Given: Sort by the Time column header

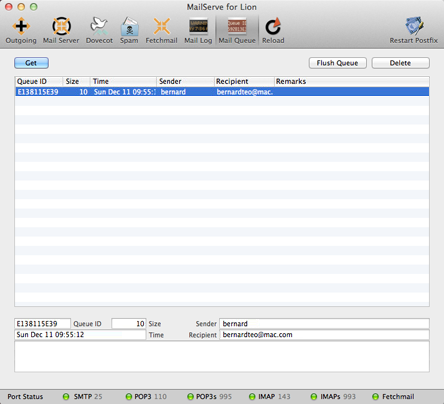Looking at the screenshot, I should pos(123,81).
